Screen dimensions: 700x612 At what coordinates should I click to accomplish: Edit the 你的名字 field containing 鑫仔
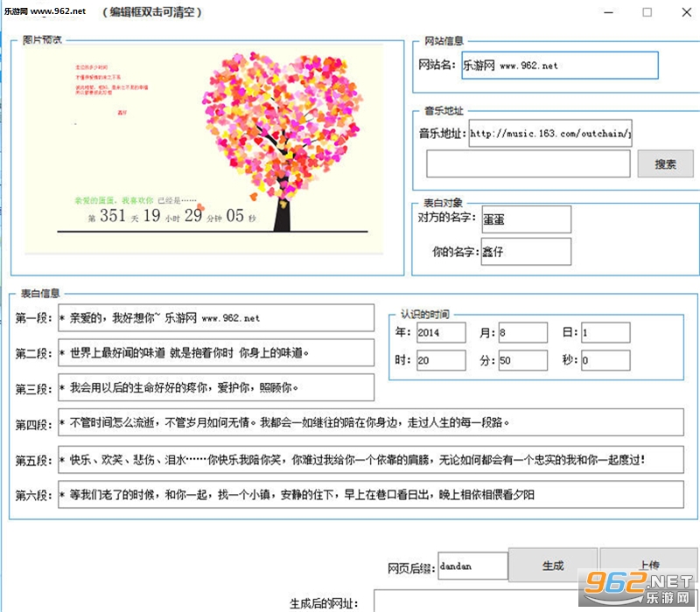(526, 252)
